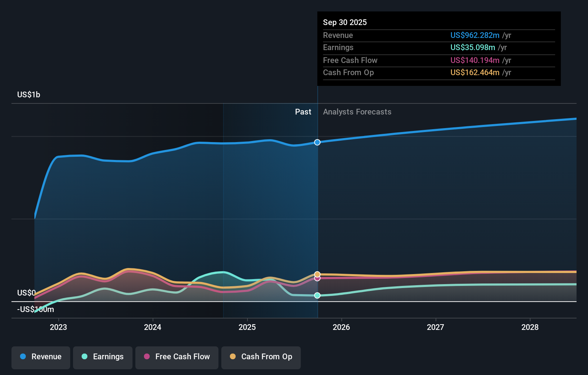
Task: Click the US$1b gridline axis label
Action: 28,94
